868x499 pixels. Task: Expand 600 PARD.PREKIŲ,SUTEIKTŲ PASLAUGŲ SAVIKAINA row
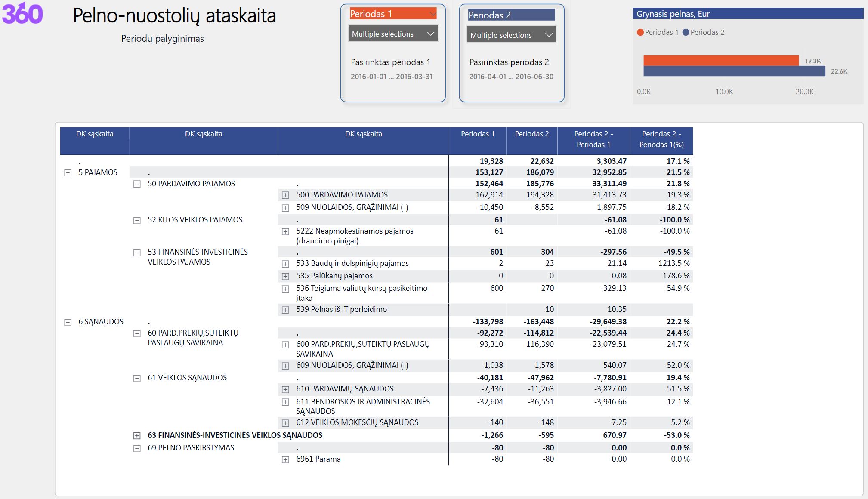[x=285, y=345]
